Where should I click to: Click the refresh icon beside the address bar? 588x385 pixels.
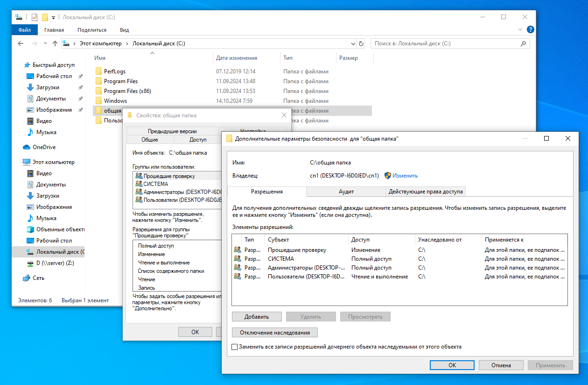tap(361, 43)
